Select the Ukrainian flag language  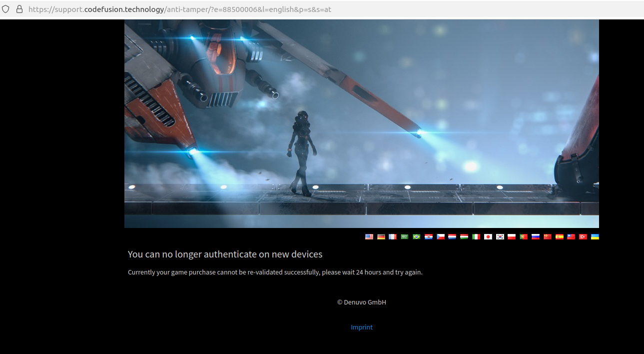(595, 237)
